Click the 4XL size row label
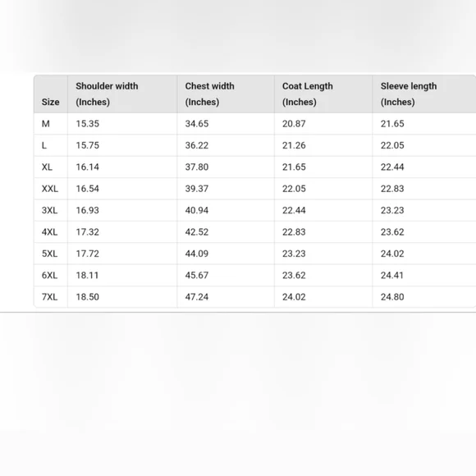The image size is (476, 476). [x=49, y=232]
